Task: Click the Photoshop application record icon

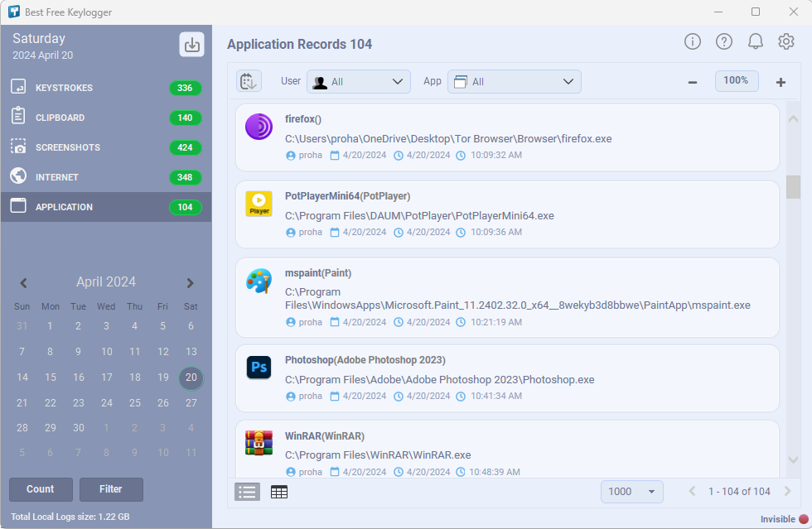Action: (x=259, y=367)
